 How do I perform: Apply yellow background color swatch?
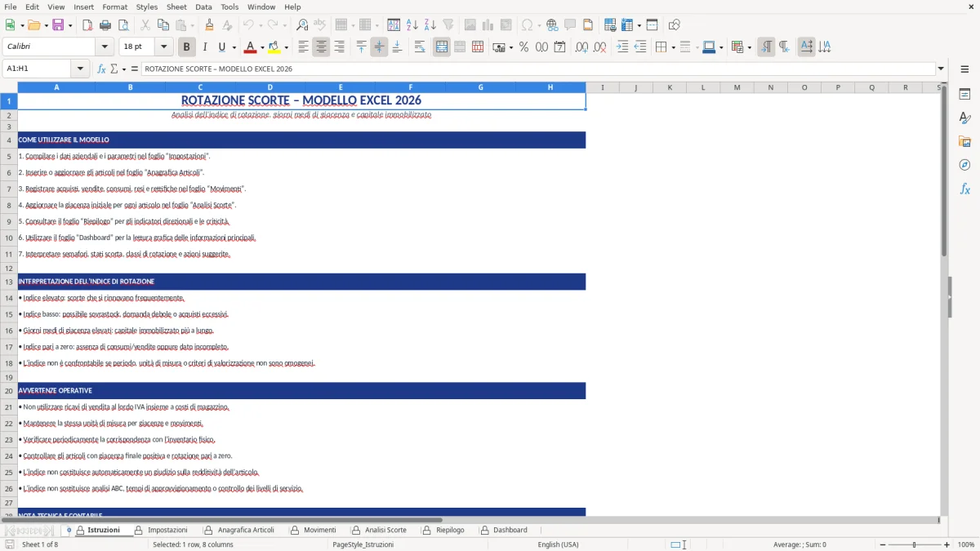pos(274,47)
